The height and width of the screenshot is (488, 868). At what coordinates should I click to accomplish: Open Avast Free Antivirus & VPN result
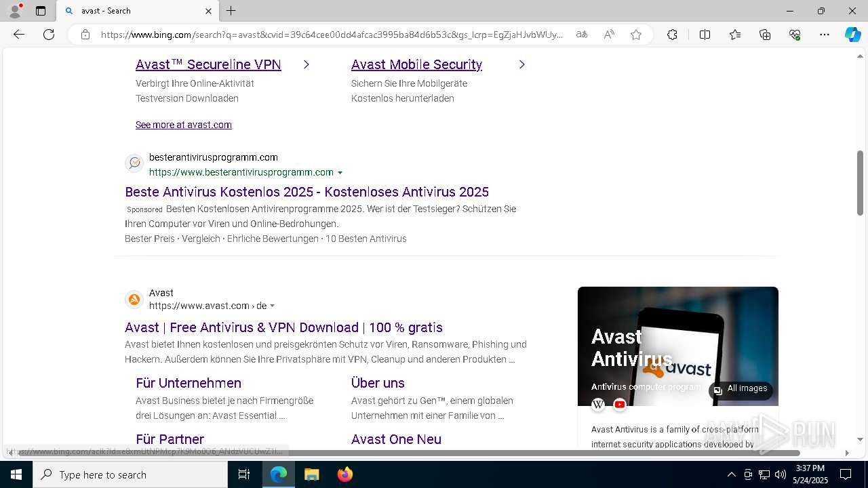point(283,327)
